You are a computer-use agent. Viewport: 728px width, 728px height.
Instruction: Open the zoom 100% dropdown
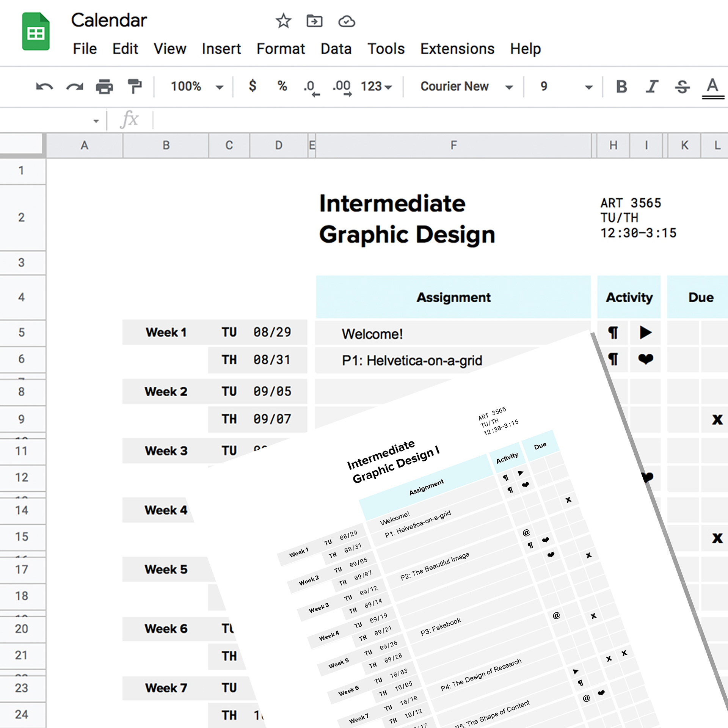197,86
